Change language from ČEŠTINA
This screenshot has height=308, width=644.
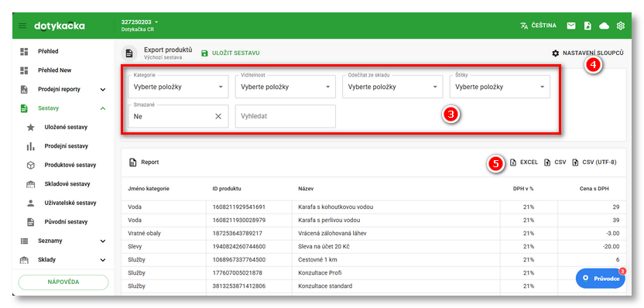(x=538, y=26)
